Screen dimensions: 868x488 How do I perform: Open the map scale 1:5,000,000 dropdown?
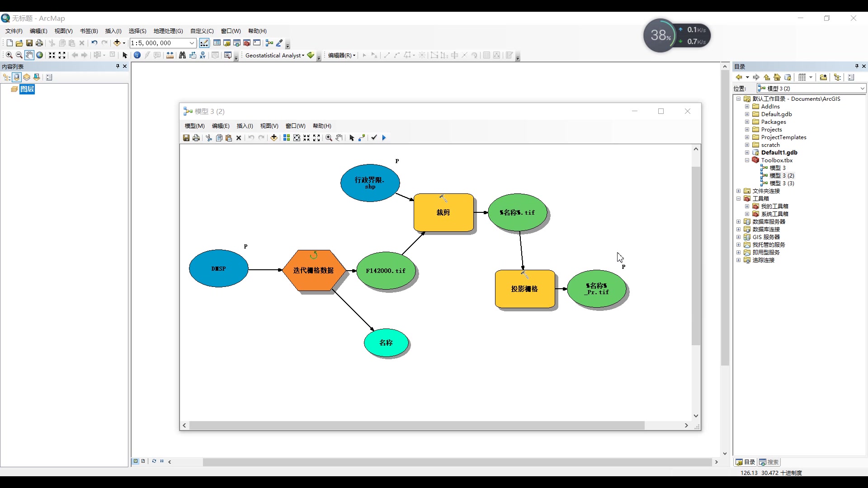192,43
